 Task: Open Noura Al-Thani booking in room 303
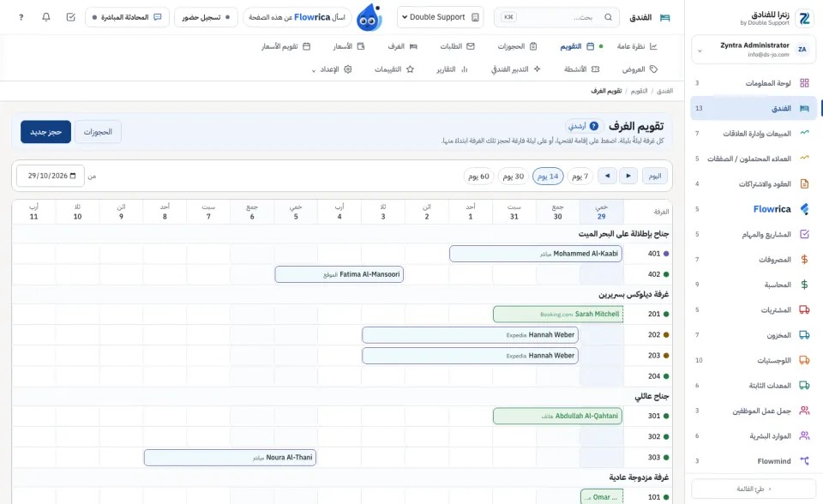230,457
